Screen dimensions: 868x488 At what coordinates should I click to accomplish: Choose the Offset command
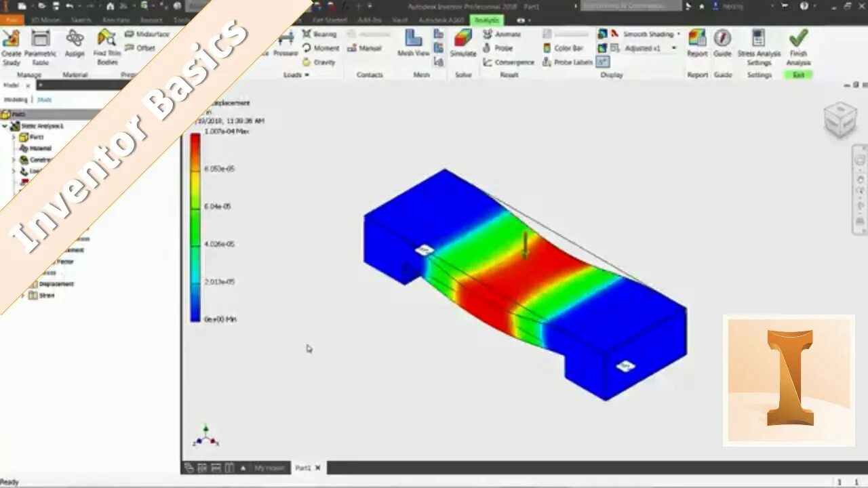click(x=140, y=48)
